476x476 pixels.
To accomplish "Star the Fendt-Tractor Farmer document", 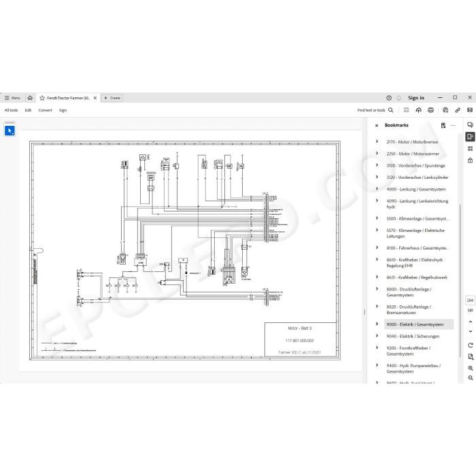I will (42, 98).
